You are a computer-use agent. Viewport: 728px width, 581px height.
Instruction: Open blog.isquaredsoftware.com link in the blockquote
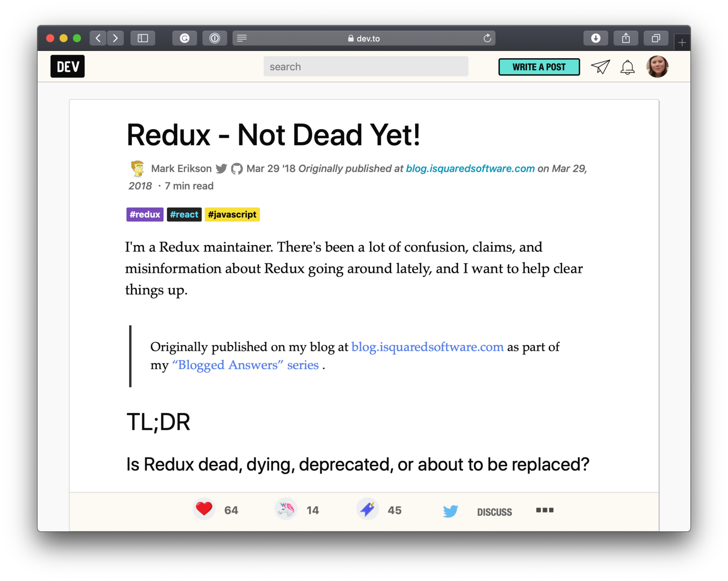point(428,347)
